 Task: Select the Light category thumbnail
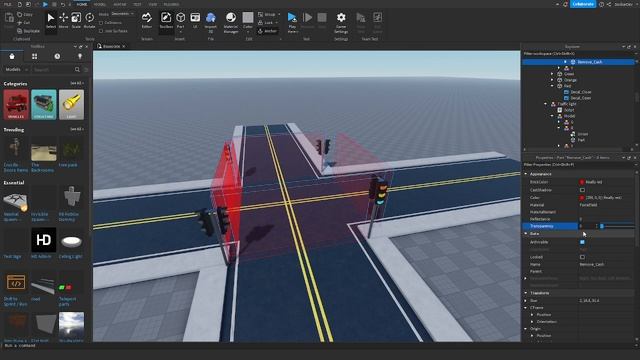tap(71, 104)
